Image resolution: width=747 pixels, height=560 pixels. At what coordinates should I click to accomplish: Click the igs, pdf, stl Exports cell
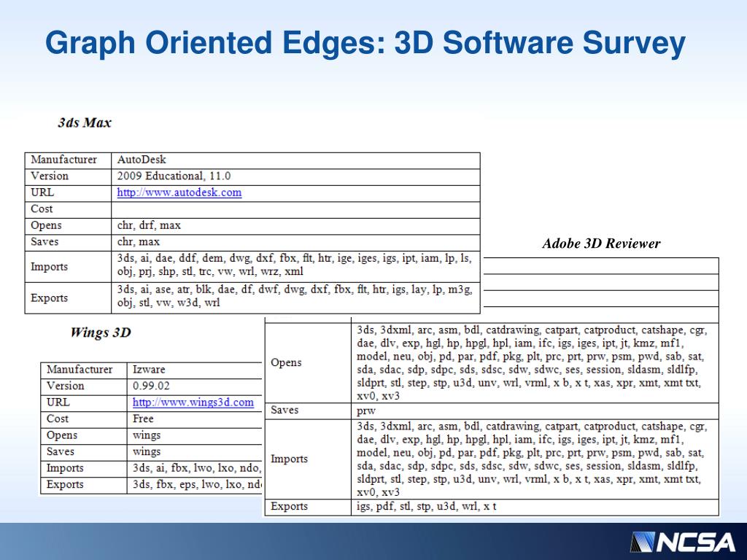pyautogui.click(x=427, y=506)
